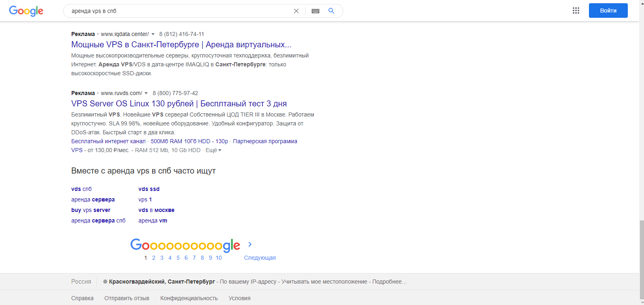Screen dimensions: 644x305
Task: Open the Отправить отзыв footer link
Action: [x=127, y=298]
